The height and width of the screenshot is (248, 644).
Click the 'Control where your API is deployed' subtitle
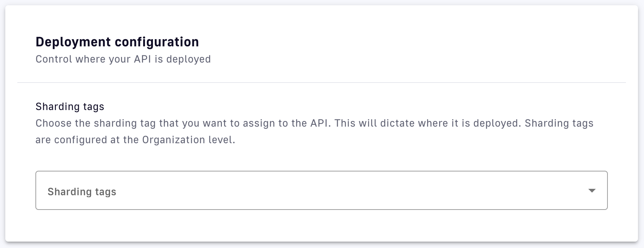pos(123,59)
